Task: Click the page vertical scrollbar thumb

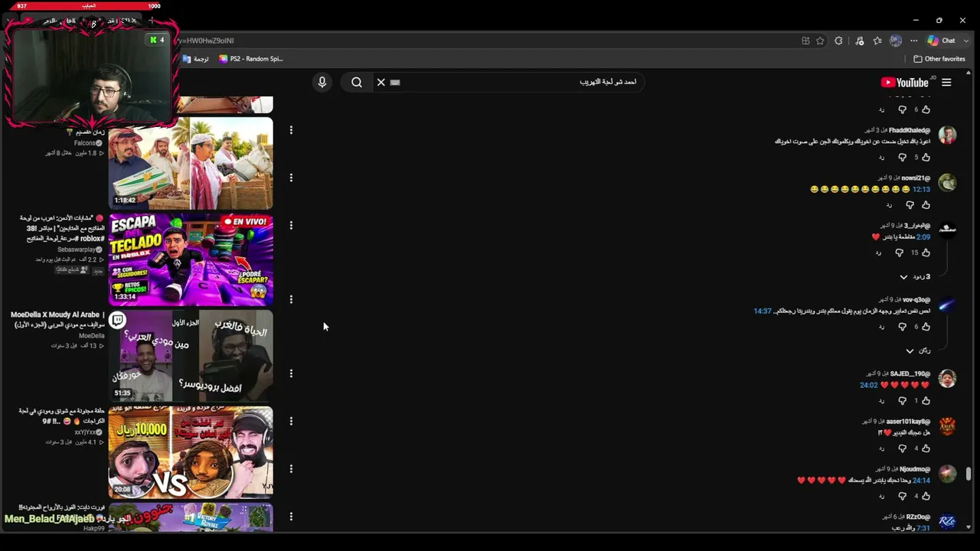Action: [969, 474]
